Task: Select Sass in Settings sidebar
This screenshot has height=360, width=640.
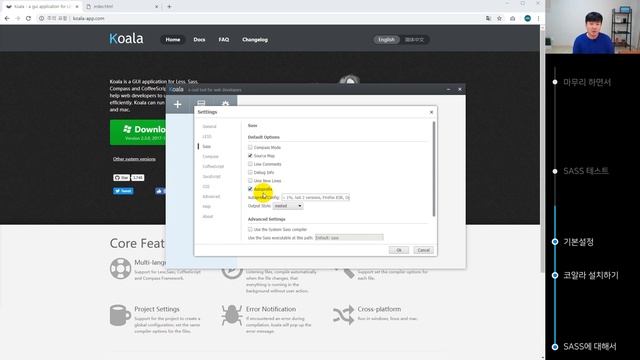Action: pyautogui.click(x=207, y=147)
